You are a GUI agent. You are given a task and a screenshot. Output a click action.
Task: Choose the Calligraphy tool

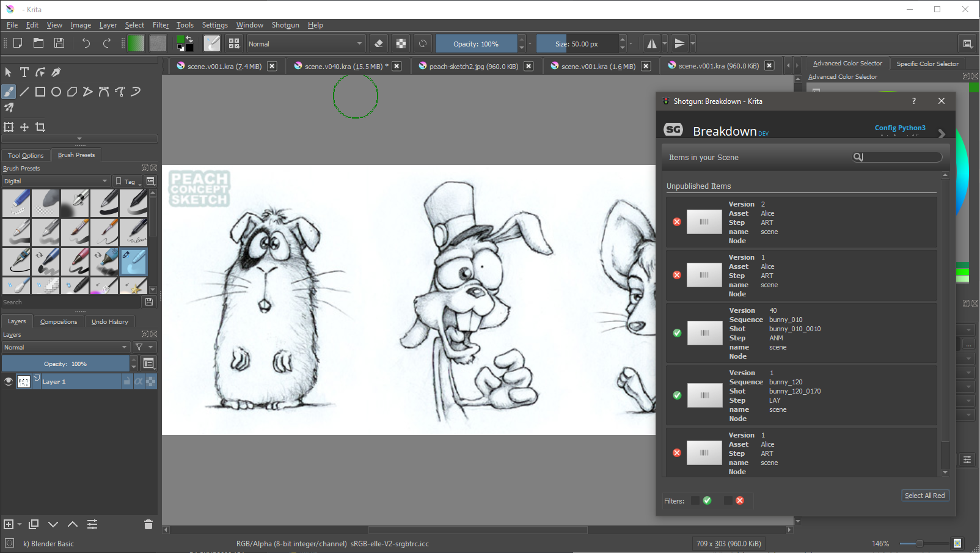click(x=56, y=72)
